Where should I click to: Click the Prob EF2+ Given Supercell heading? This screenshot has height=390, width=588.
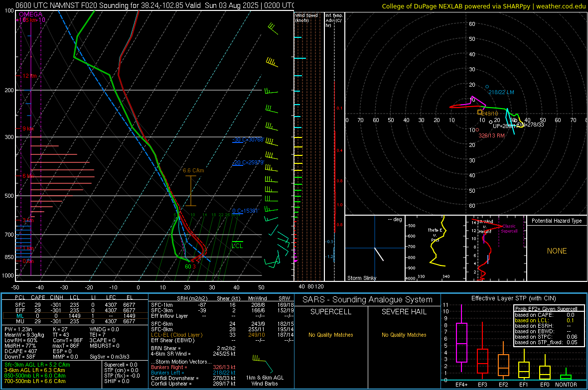click(546, 309)
